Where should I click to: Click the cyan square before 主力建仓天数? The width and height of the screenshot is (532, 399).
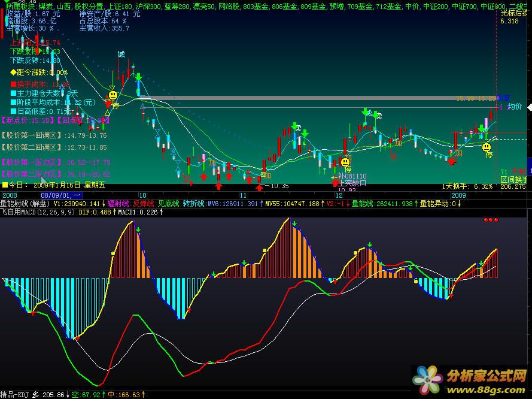pyautogui.click(x=14, y=93)
